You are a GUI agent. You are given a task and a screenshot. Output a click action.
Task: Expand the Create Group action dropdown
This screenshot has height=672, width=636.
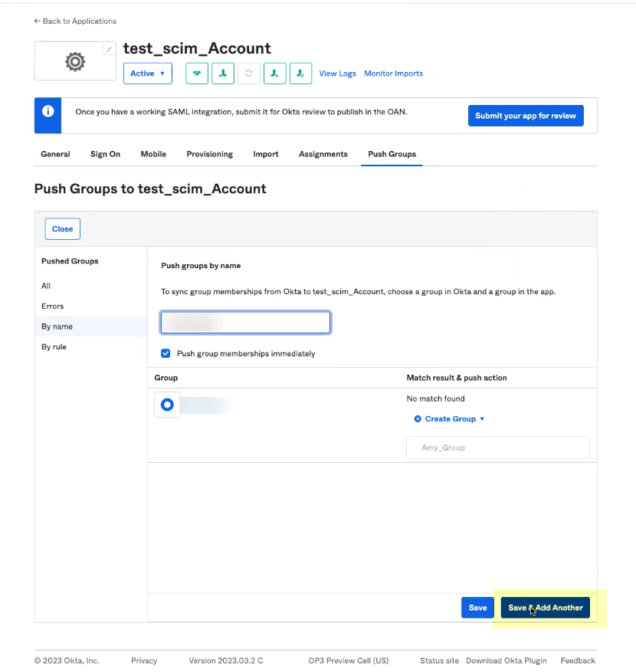point(450,419)
